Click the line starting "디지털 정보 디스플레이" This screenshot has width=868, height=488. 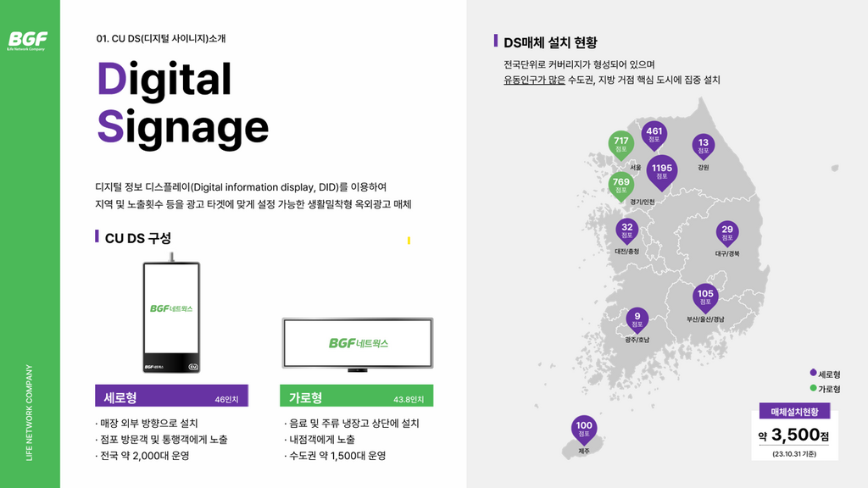(241, 187)
